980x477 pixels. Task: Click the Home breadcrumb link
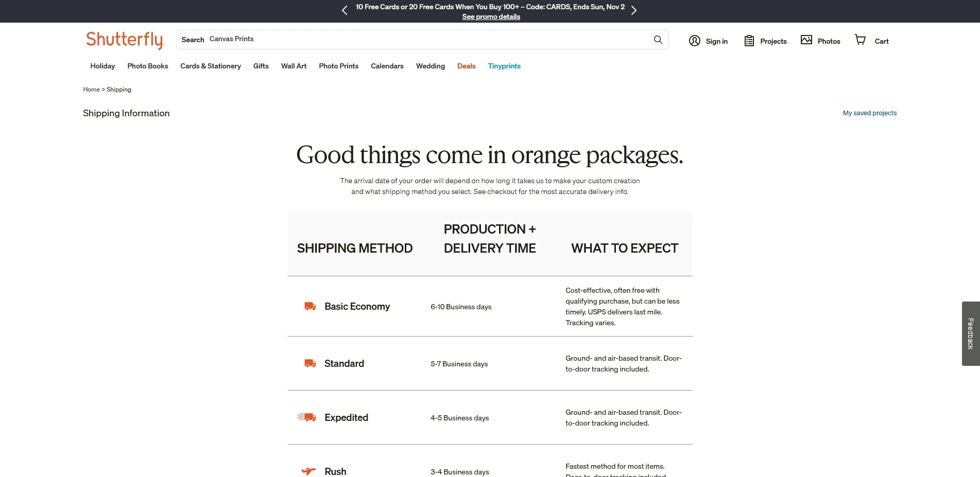click(x=91, y=90)
